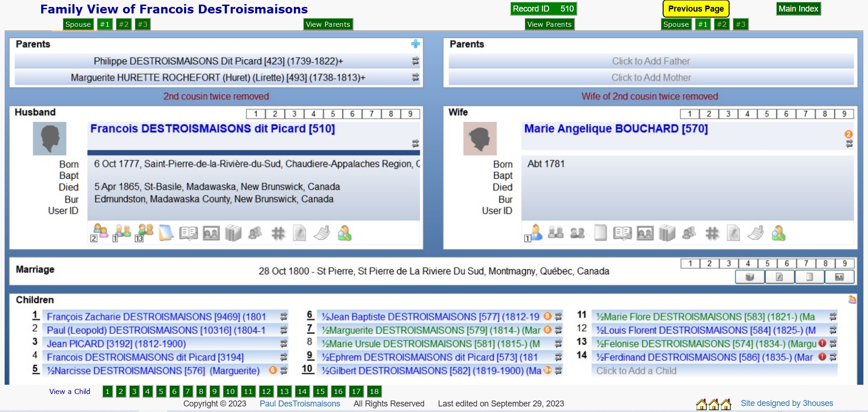Viewport: 868px width, 412px height.
Task: Open Site designed by 3houses link
Action: pyautogui.click(x=787, y=403)
